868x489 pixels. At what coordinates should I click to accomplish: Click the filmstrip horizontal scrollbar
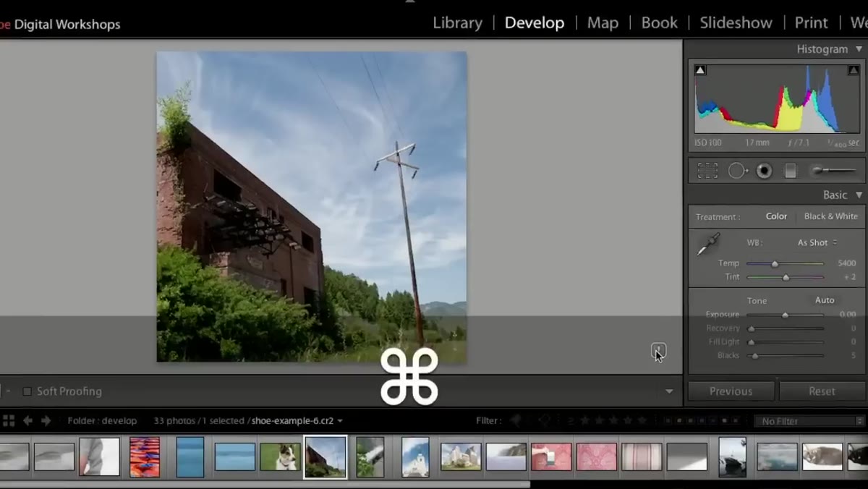[x=265, y=485]
